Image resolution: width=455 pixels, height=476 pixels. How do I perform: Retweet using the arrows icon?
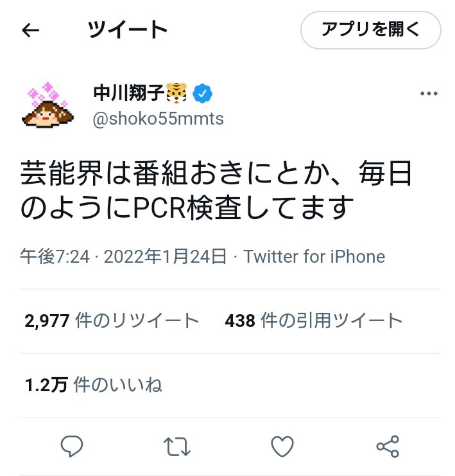177,446
